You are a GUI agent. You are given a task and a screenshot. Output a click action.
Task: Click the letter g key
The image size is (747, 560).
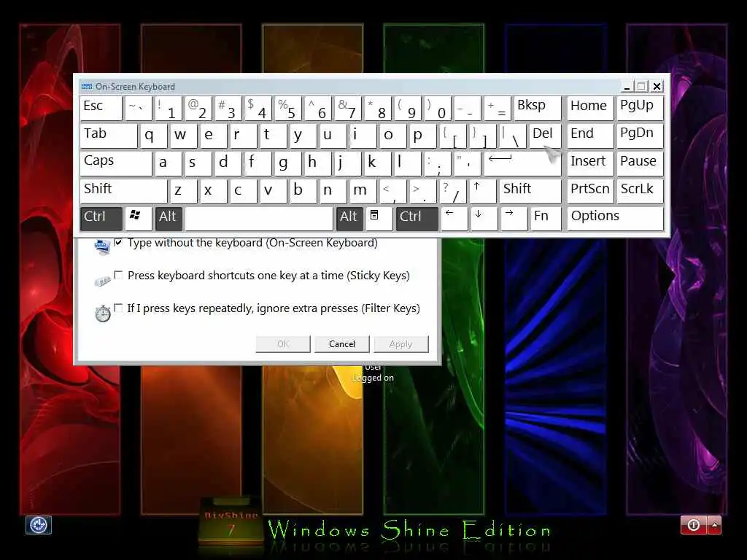click(x=287, y=163)
